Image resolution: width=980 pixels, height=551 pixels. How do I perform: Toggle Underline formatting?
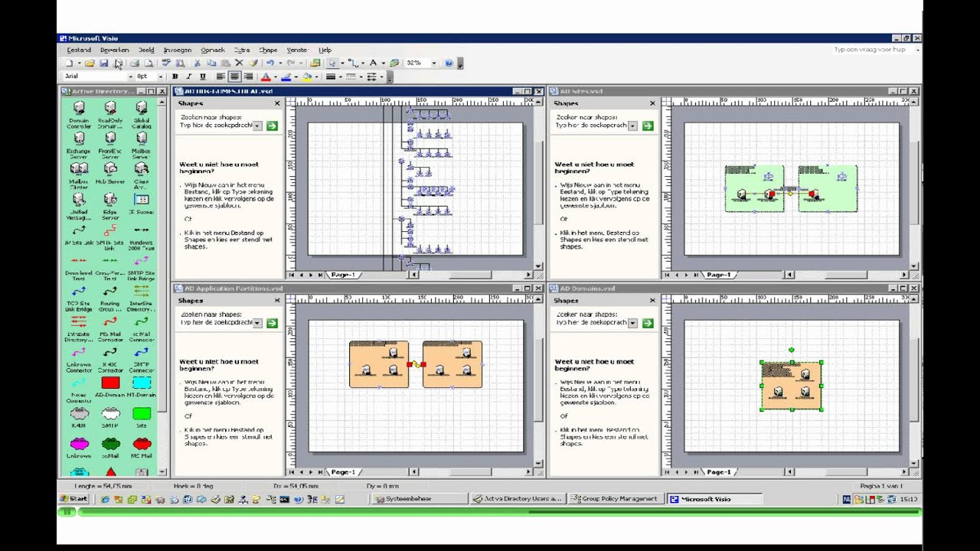tap(203, 77)
